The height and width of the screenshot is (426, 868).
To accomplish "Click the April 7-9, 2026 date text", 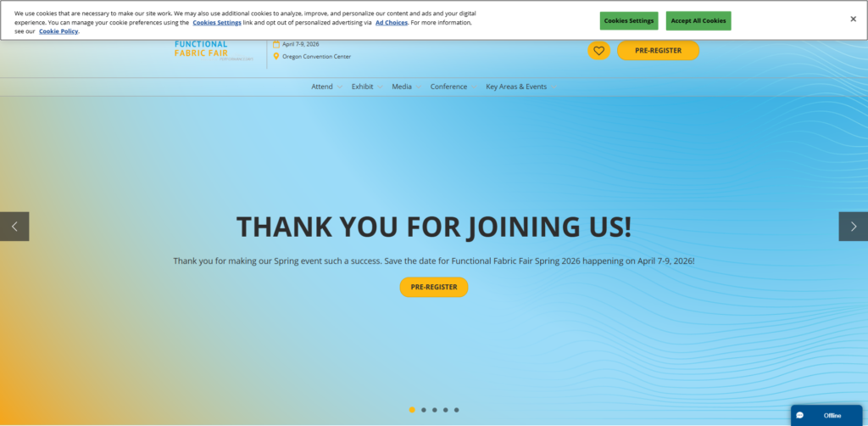I will pyautogui.click(x=301, y=44).
